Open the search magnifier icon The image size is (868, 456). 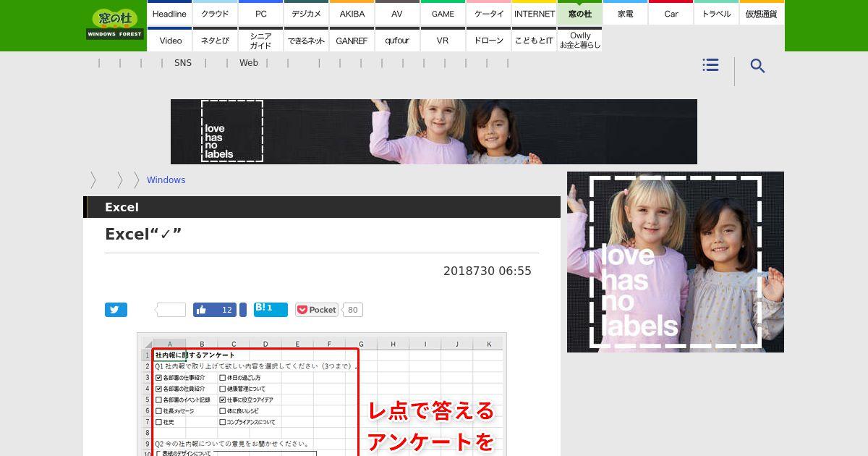coord(757,66)
